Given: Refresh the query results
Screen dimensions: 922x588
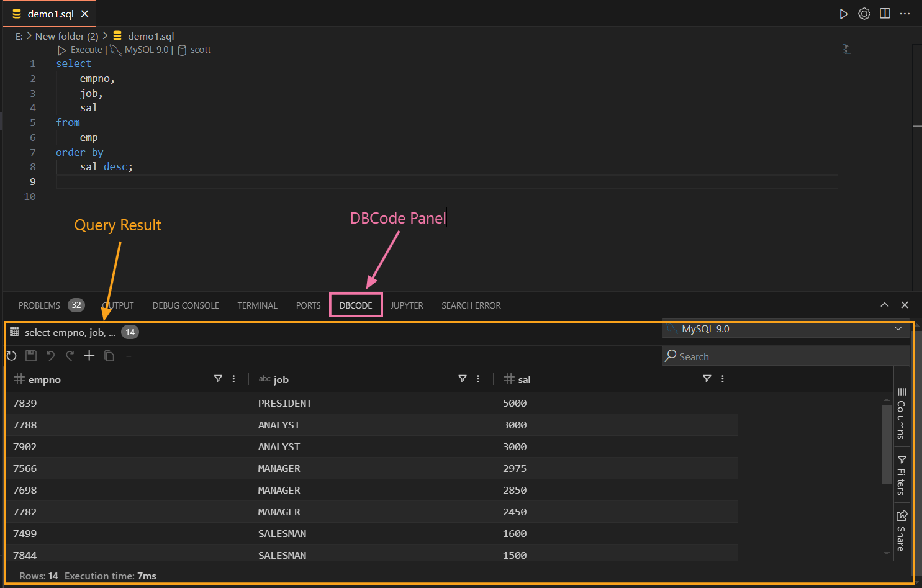Looking at the screenshot, I should 11,356.
